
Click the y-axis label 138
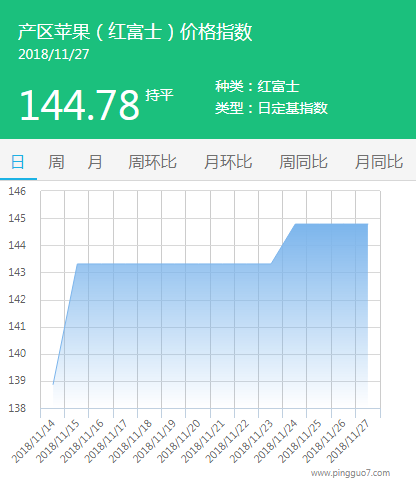pyautogui.click(x=17, y=408)
